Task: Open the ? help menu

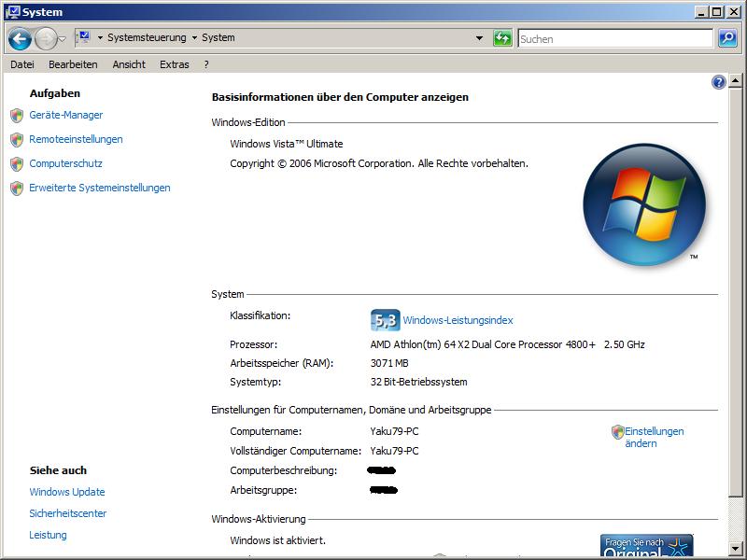Action: point(206,64)
